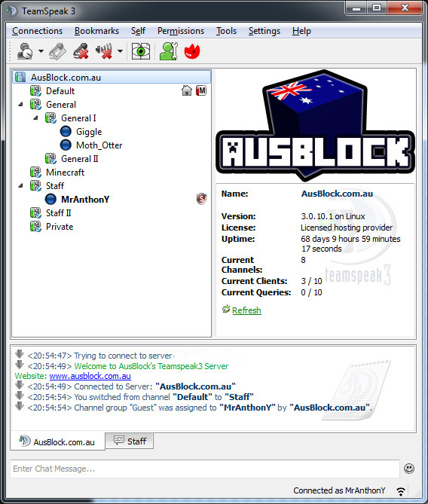This screenshot has height=504, width=428.
Task: Open the Tools menu
Action: coord(226,31)
